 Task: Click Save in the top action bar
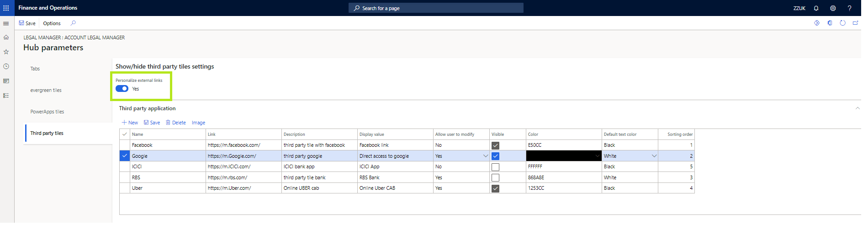coord(27,23)
